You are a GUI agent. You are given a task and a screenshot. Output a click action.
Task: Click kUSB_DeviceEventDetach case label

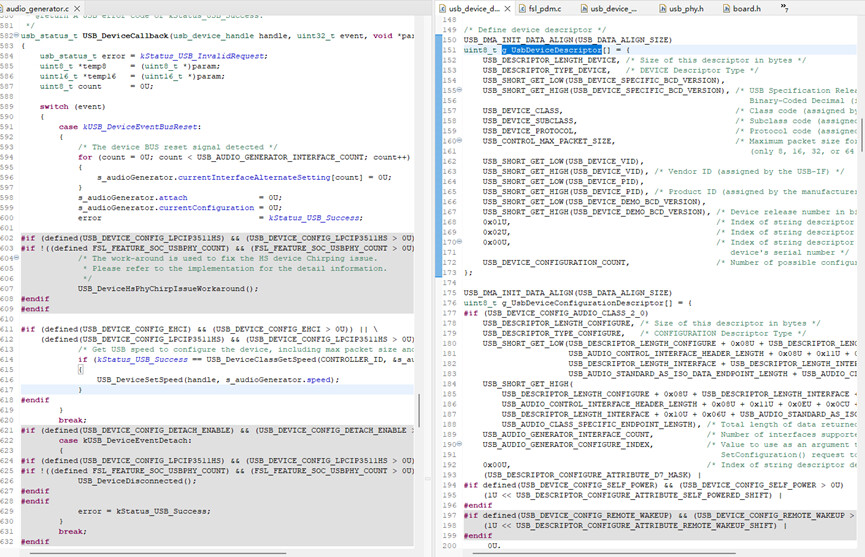point(135,440)
